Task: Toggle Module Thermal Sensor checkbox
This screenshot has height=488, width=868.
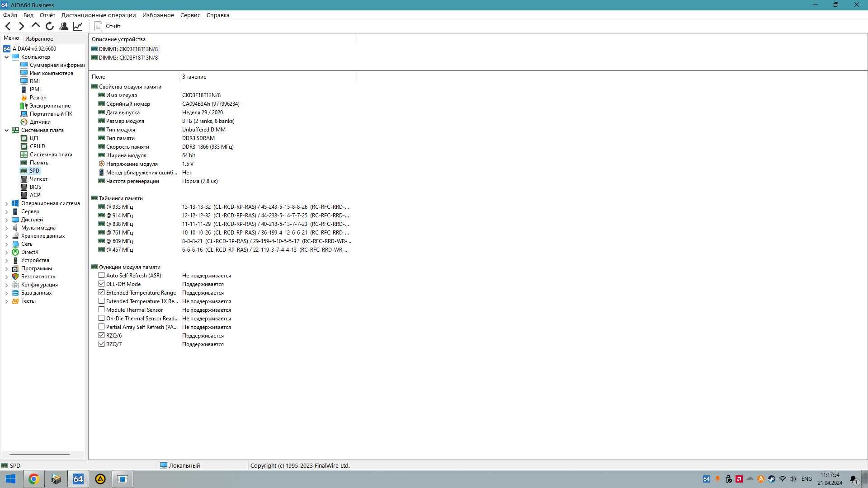Action: point(101,310)
